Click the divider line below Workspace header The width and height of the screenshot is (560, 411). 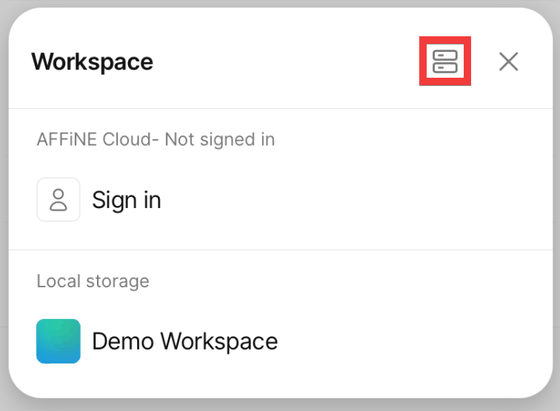tap(281, 108)
